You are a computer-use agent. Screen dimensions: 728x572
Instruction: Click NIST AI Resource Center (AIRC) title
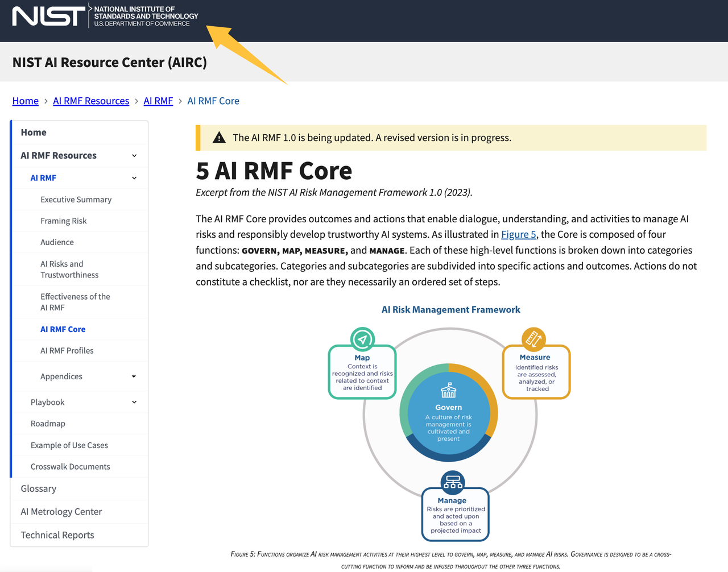[110, 62]
